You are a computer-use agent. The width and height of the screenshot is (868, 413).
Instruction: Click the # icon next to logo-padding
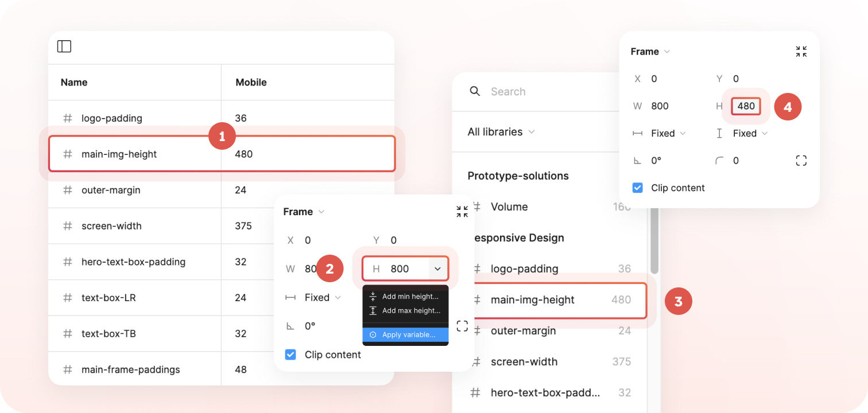(67, 118)
